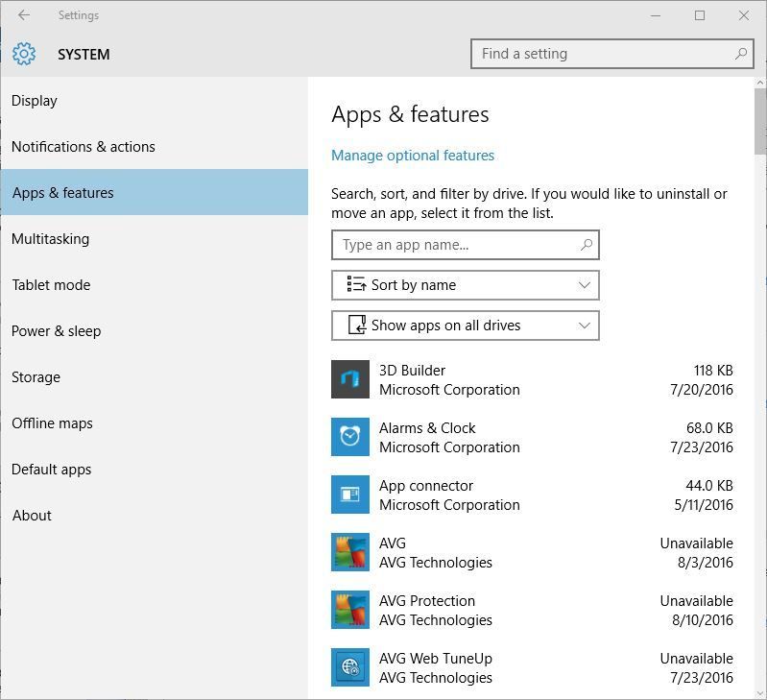Screen dimensions: 767x700
Task: Click the 3D Builder app icon
Action: pyautogui.click(x=350, y=379)
